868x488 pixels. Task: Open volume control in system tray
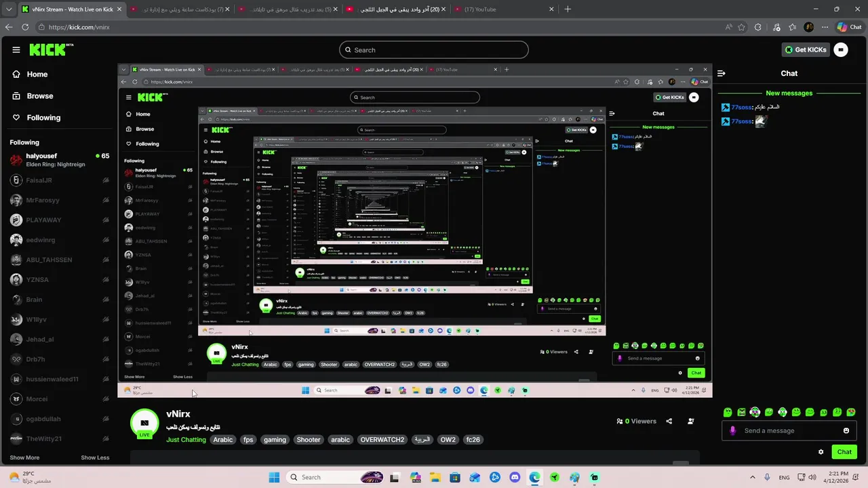[x=813, y=477]
